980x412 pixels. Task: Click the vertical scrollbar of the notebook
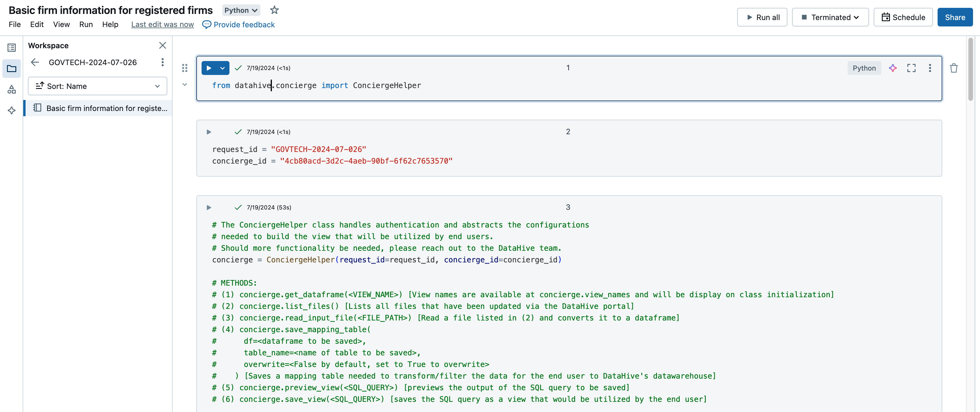coord(970,69)
